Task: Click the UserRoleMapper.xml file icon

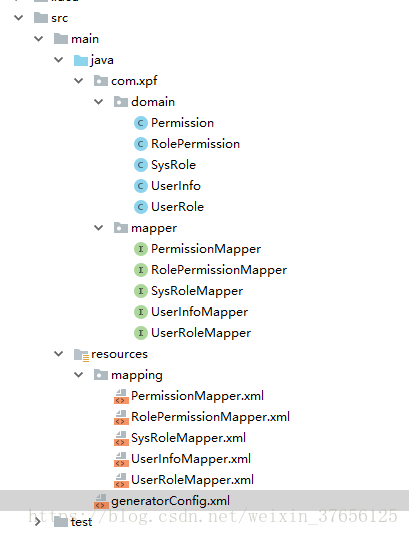Action: click(x=121, y=480)
